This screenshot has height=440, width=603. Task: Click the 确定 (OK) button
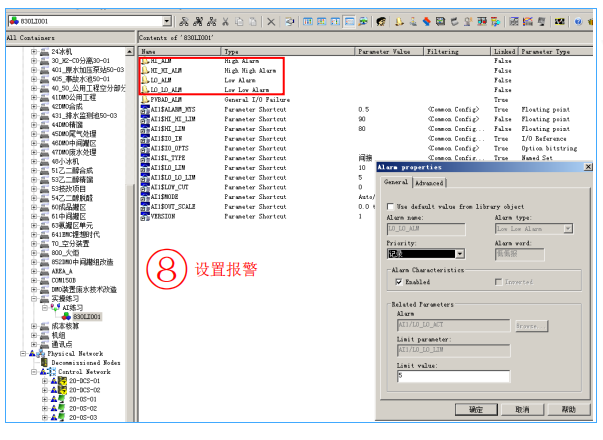click(475, 410)
